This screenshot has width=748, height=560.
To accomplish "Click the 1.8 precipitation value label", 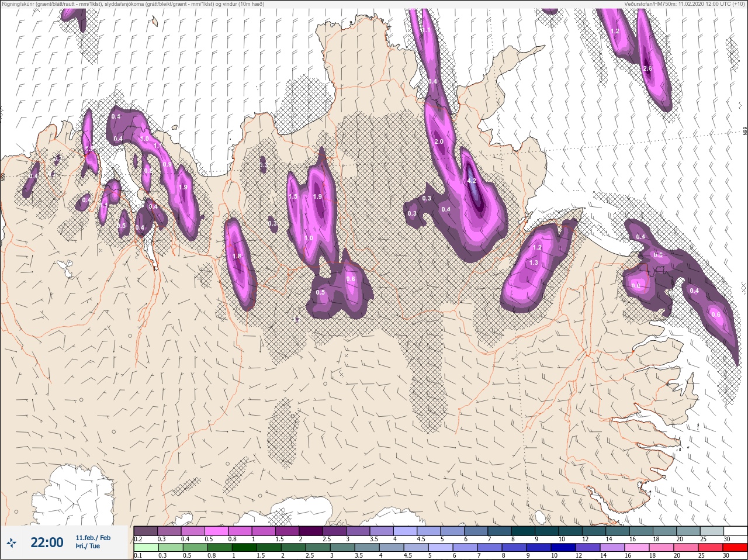I will click(x=237, y=257).
